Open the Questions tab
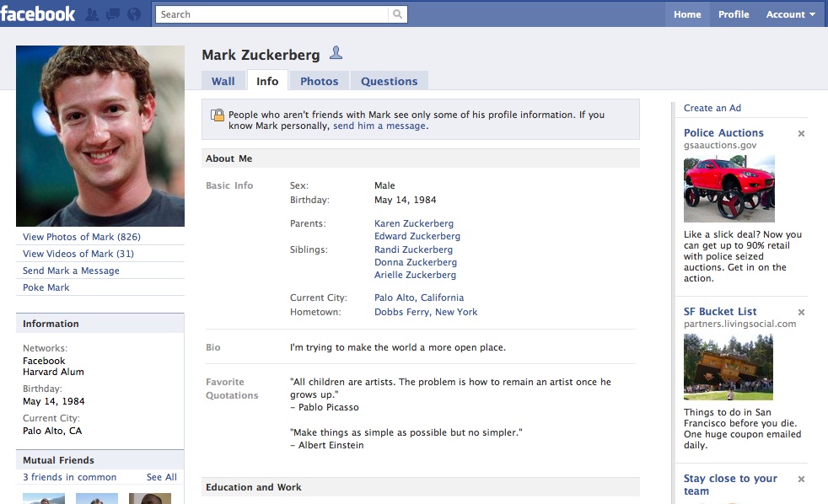Screen dimensions: 828x504 [389, 81]
